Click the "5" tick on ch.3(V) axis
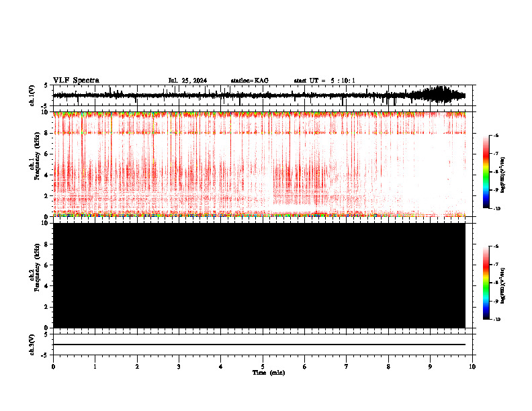The height and width of the screenshot is (411, 532). coord(46,334)
